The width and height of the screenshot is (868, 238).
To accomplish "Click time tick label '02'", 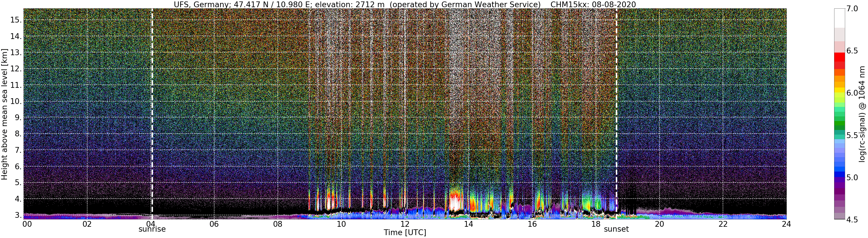I will coord(87,224).
